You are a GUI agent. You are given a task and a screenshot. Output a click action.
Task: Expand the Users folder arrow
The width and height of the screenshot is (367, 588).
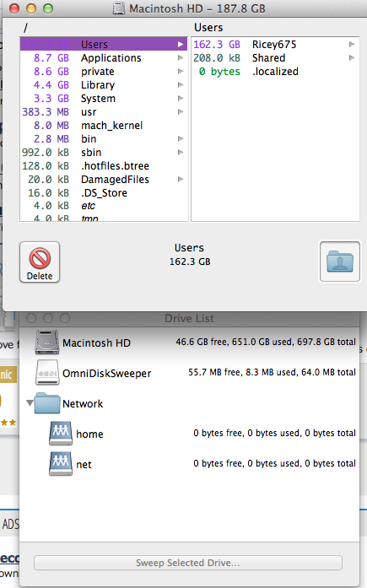coord(181,44)
